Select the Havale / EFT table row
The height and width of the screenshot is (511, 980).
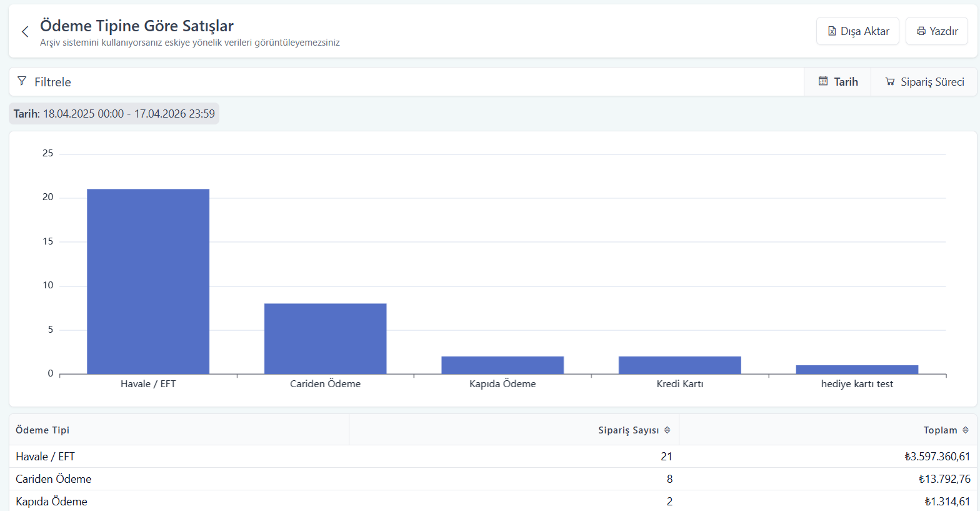[493, 457]
